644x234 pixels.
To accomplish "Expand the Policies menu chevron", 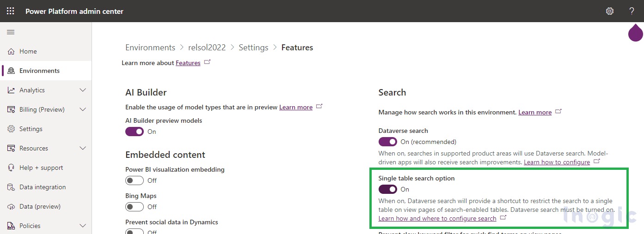I will 83,226.
